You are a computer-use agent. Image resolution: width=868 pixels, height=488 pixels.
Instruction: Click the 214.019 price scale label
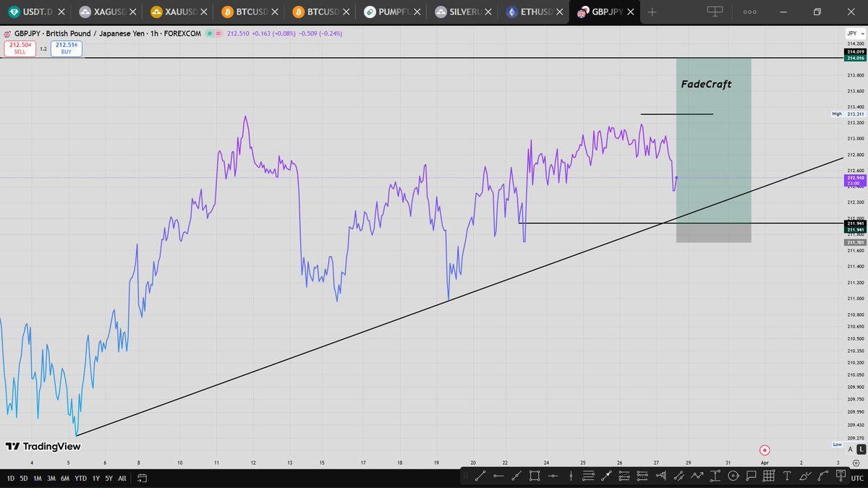click(854, 52)
